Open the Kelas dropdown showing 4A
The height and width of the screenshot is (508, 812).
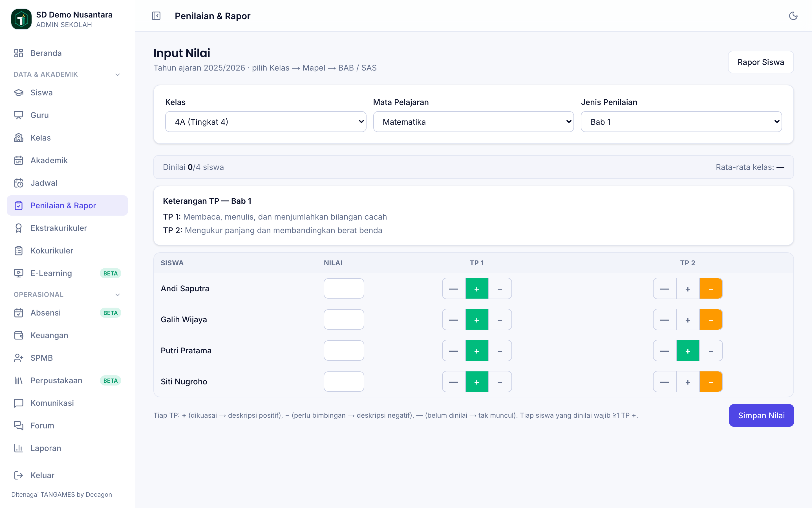coord(266,122)
